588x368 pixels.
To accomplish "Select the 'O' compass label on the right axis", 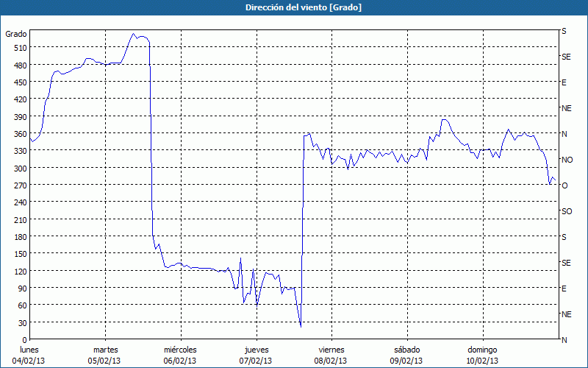I will pos(564,185).
